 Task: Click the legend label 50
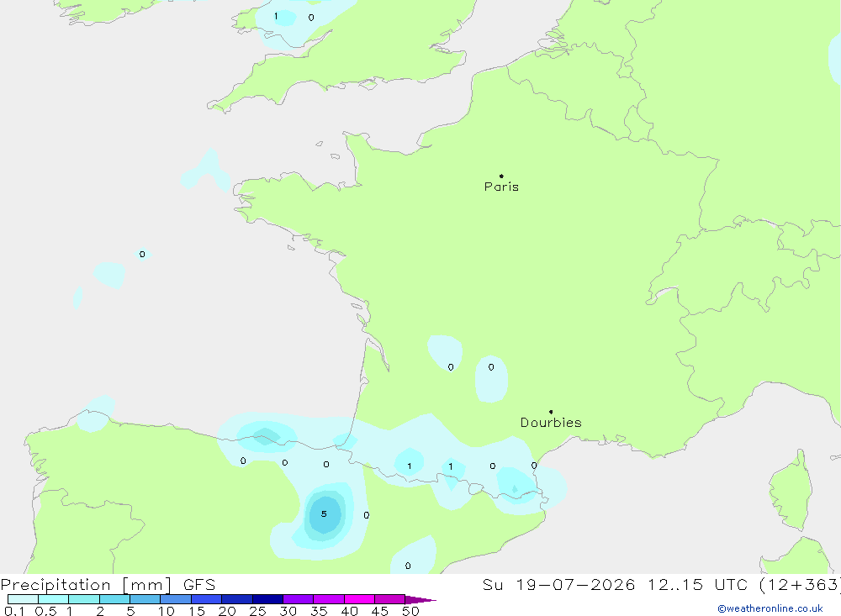pos(410,611)
